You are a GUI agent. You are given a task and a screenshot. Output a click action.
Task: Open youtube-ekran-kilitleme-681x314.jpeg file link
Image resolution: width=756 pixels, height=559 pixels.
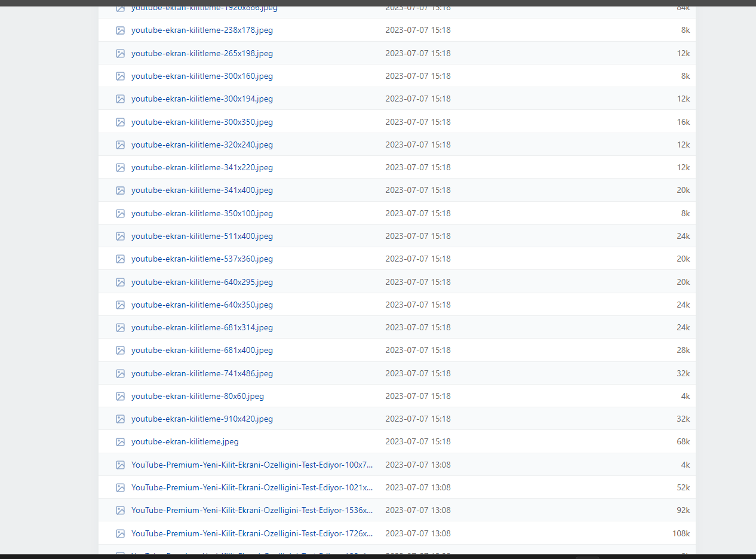coord(202,327)
